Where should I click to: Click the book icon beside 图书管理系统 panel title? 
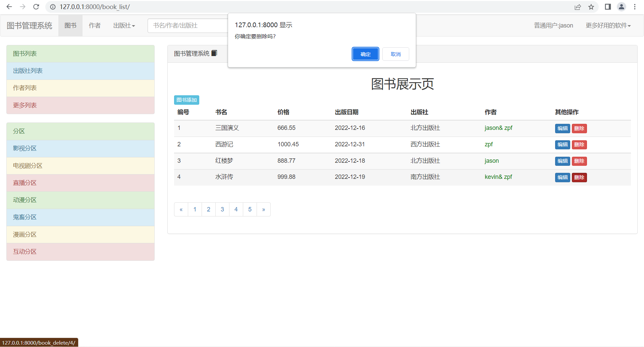coord(214,53)
